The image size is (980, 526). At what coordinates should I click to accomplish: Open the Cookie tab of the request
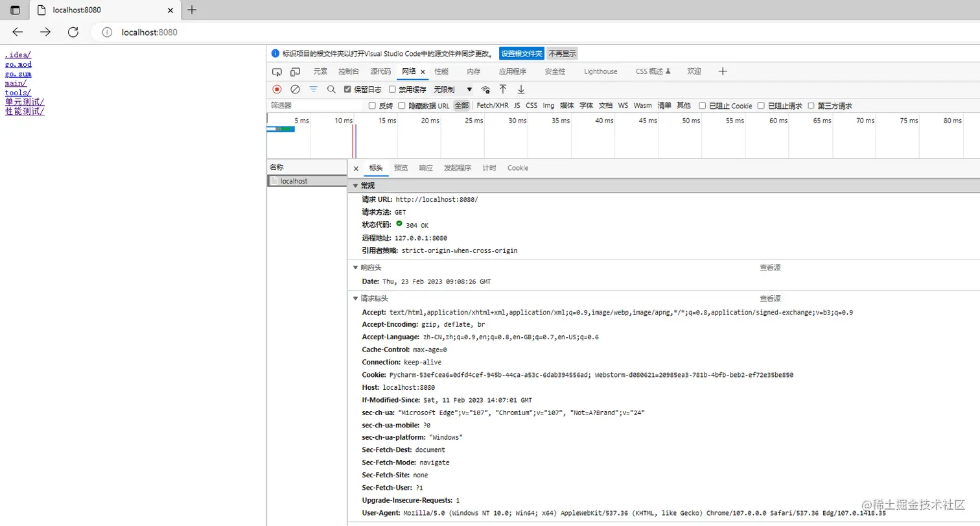tap(518, 168)
